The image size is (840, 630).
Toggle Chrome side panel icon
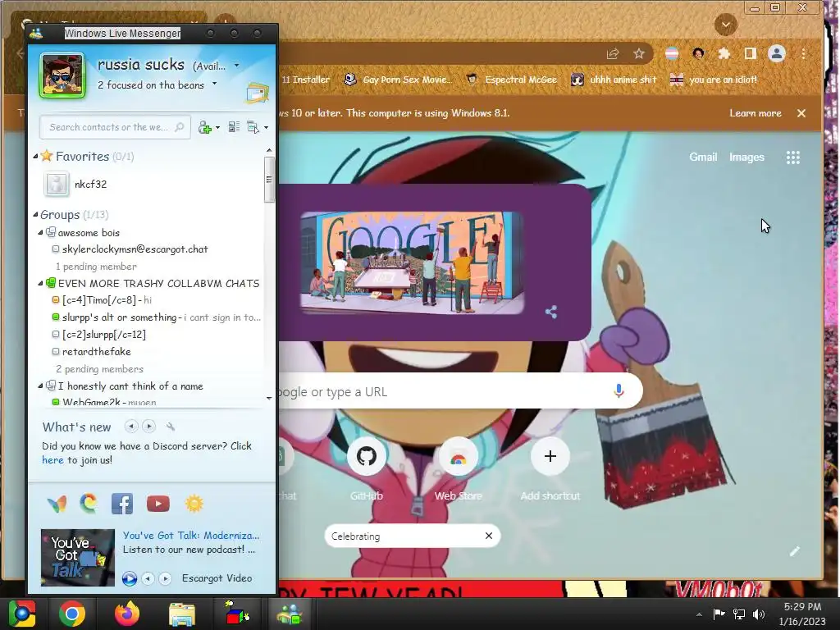pyautogui.click(x=750, y=53)
